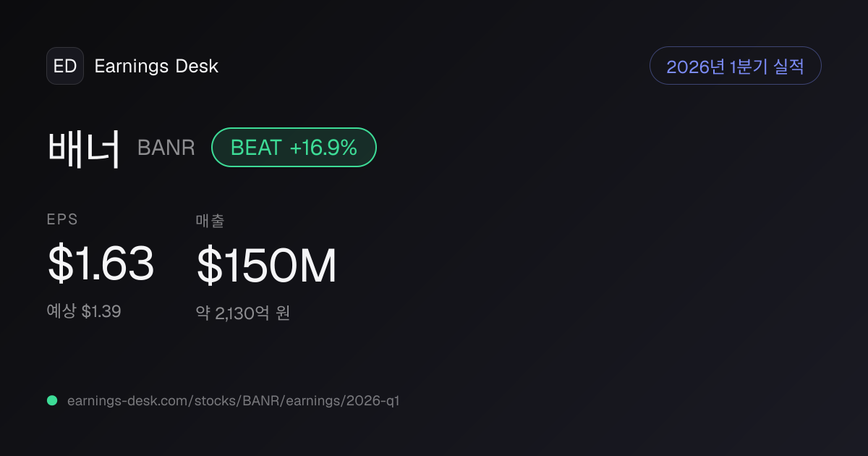The width and height of the screenshot is (868, 456).
Task: Click the green status dot beside URL
Action: [52, 400]
